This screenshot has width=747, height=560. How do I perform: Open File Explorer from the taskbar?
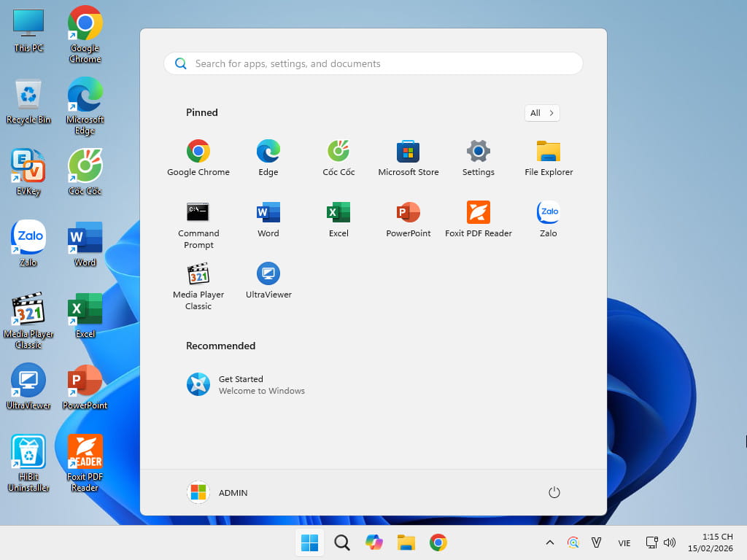406,542
